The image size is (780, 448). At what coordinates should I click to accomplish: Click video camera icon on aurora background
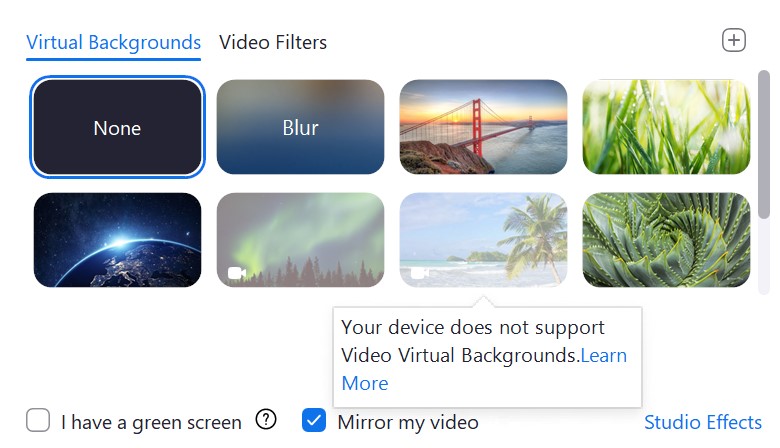coord(237,273)
